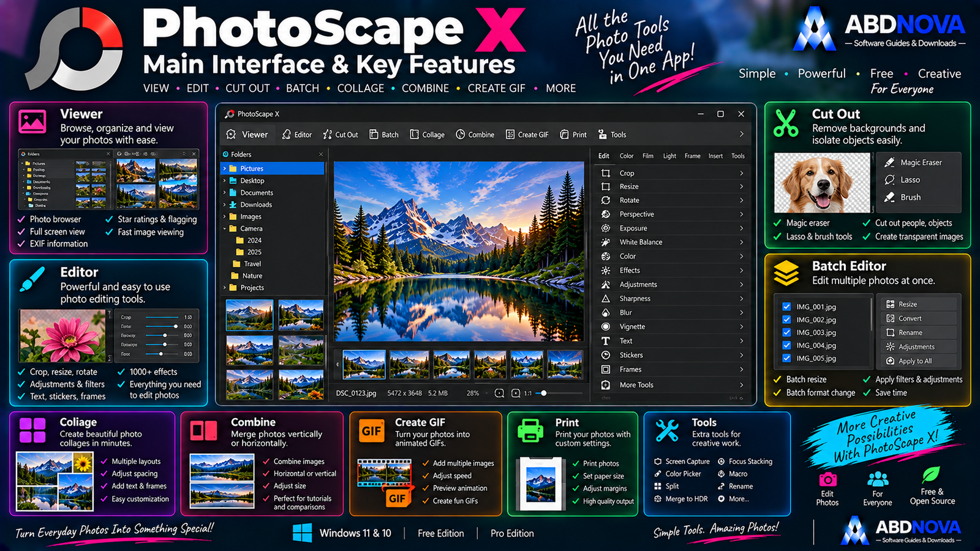Click the Rotate tool icon
The height and width of the screenshot is (551, 980).
606,200
